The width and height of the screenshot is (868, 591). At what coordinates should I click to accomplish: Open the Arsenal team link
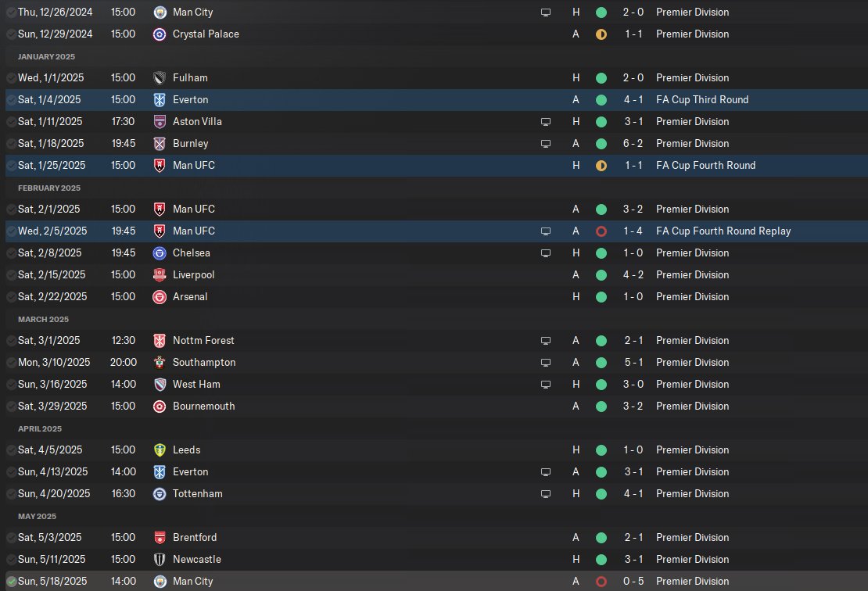(190, 296)
